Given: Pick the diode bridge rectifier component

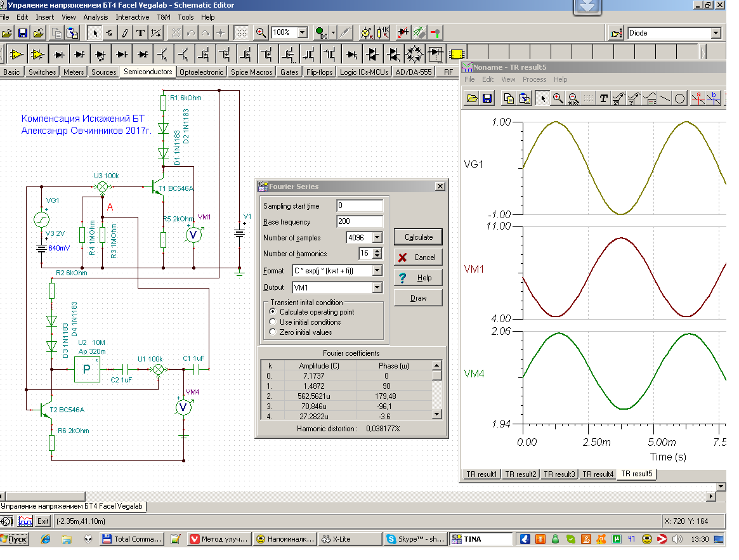Looking at the screenshot, I should [415, 53].
